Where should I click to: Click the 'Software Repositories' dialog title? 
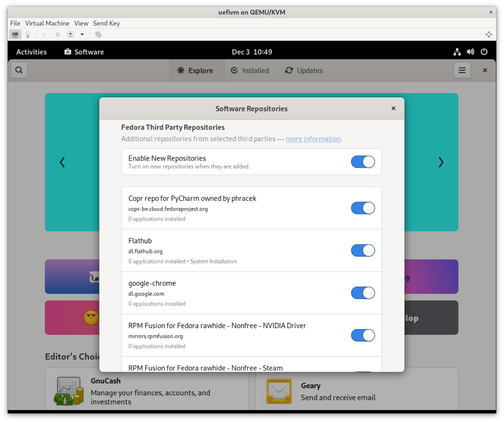click(252, 109)
